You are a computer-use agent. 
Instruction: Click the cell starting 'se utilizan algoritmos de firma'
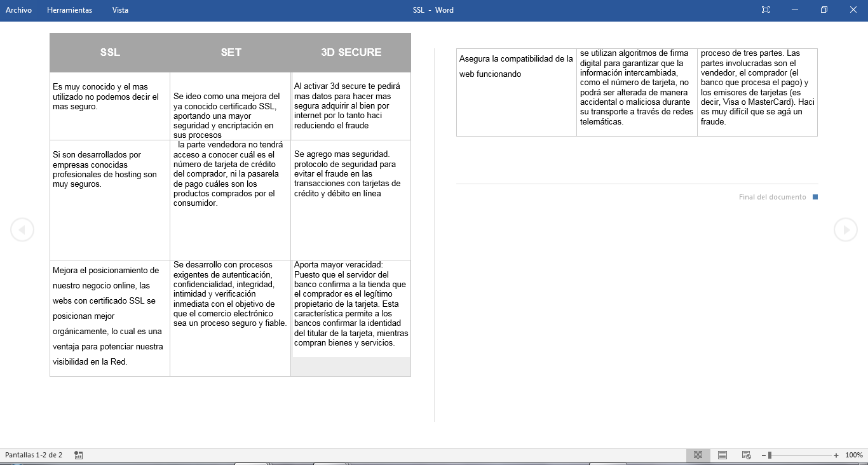(637, 92)
